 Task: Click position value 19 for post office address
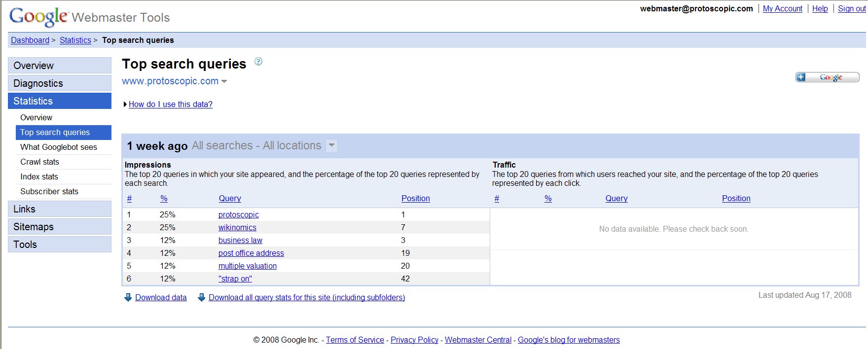(x=405, y=253)
